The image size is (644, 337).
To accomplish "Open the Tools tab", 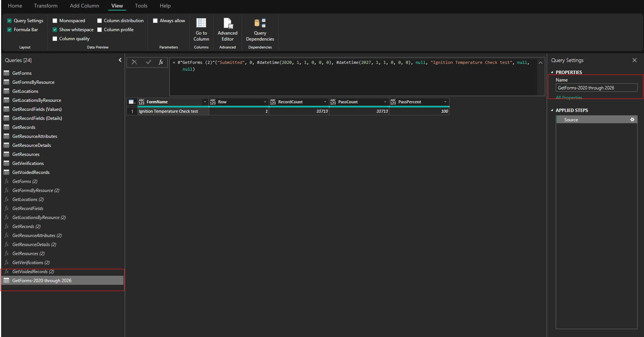I will click(x=141, y=6).
